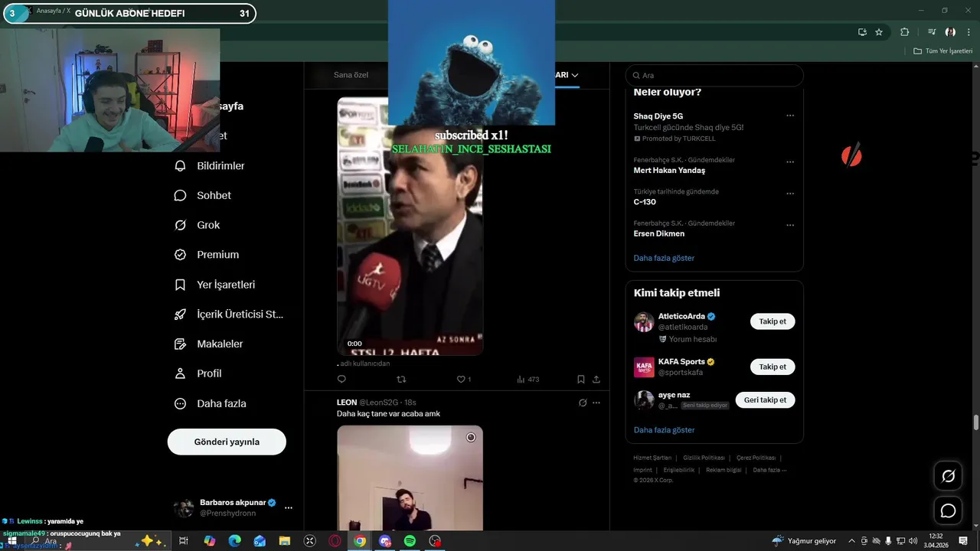Click the Sohbet speech bubble icon

(180, 195)
